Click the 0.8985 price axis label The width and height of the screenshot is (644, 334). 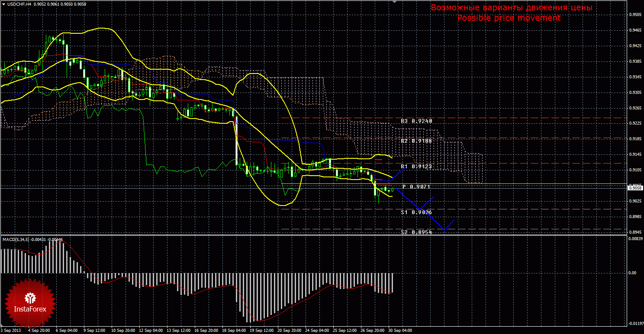635,217
